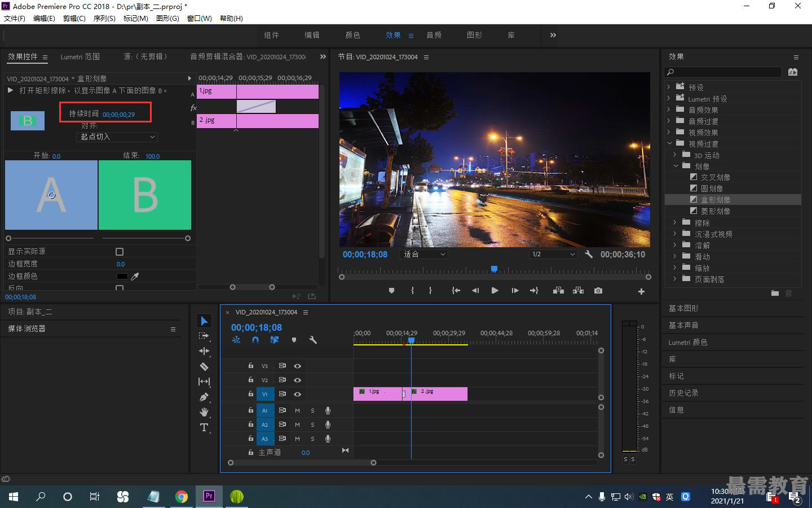Play the program monitor video

point(495,291)
